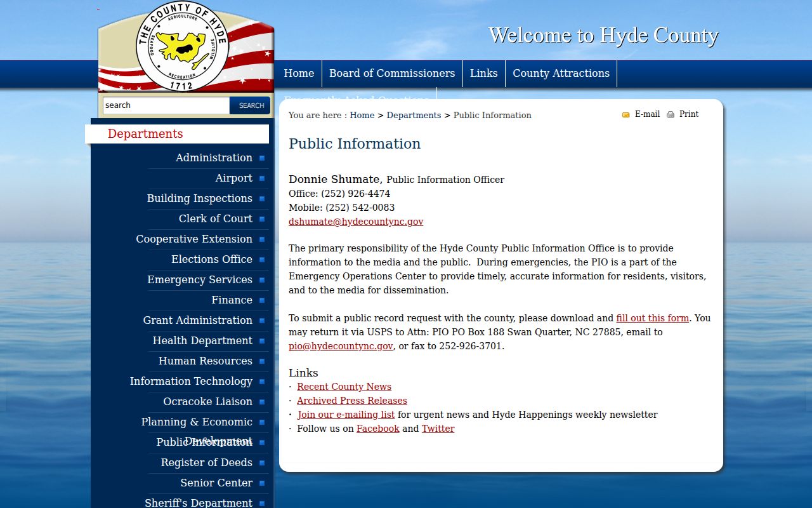Open the Health Department page
The width and height of the screenshot is (812, 508).
point(202,340)
